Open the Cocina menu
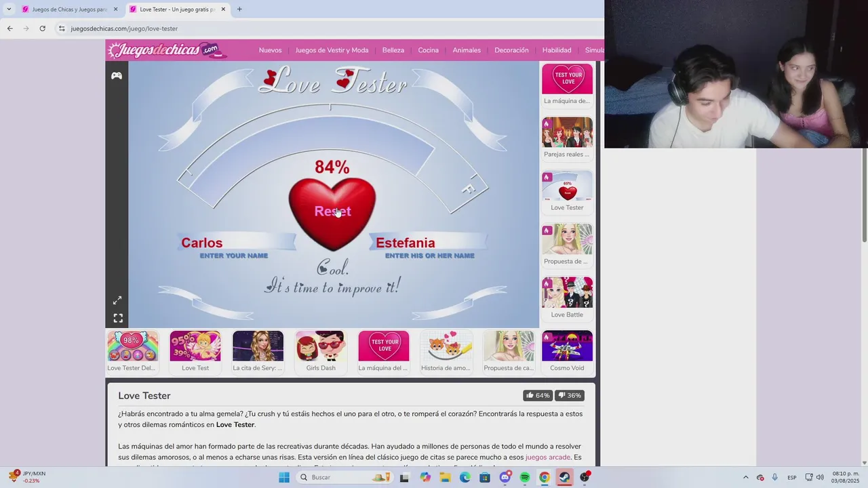Viewport: 868px width, 488px height. point(428,50)
